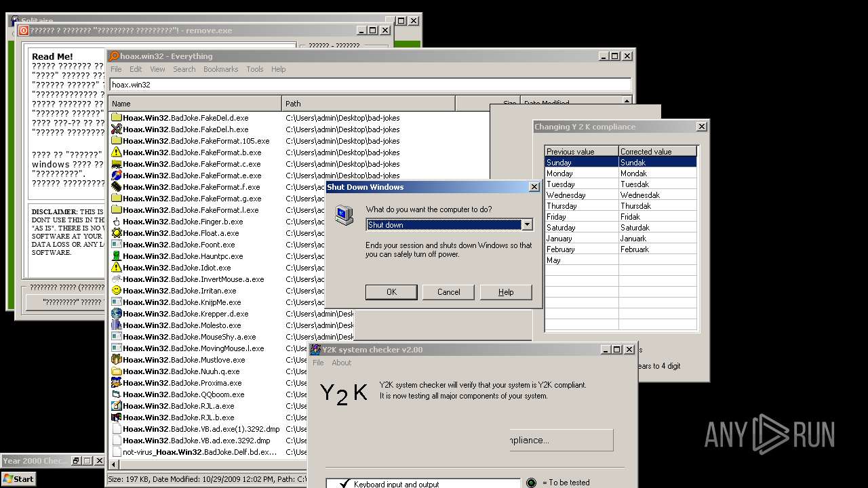868x488 pixels.
Task: Select the Float.a.exe sun icon
Action: point(117,233)
